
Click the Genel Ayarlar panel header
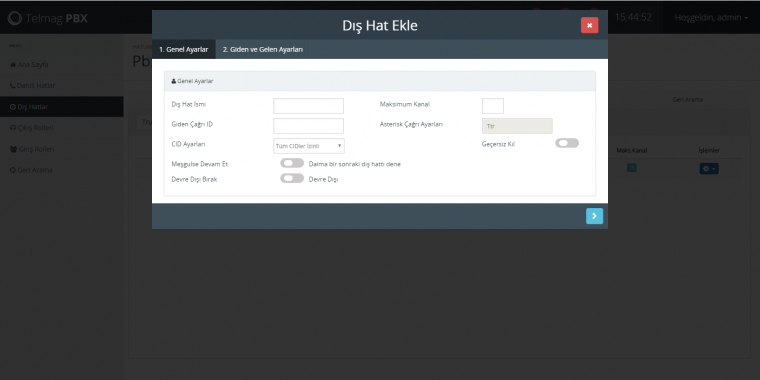380,81
